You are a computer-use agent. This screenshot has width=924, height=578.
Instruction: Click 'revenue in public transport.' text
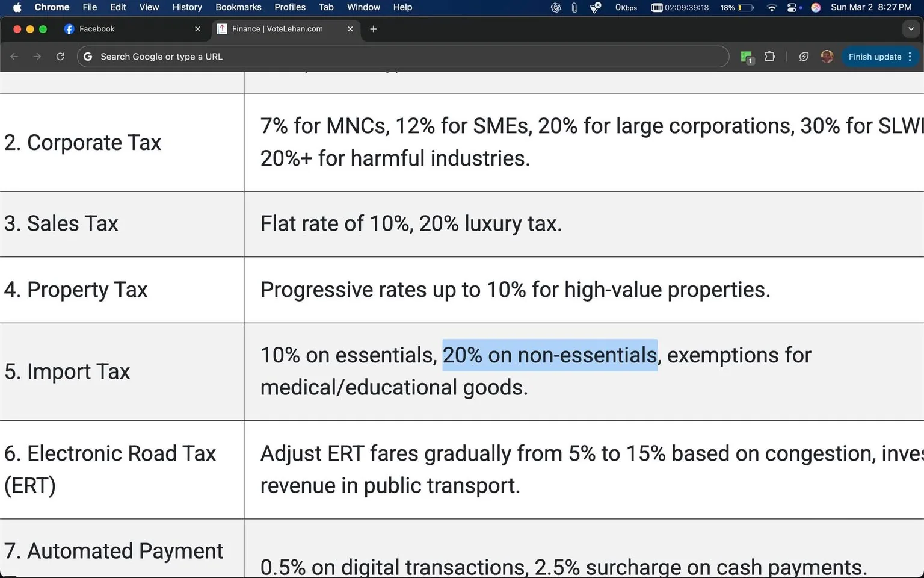[390, 486]
